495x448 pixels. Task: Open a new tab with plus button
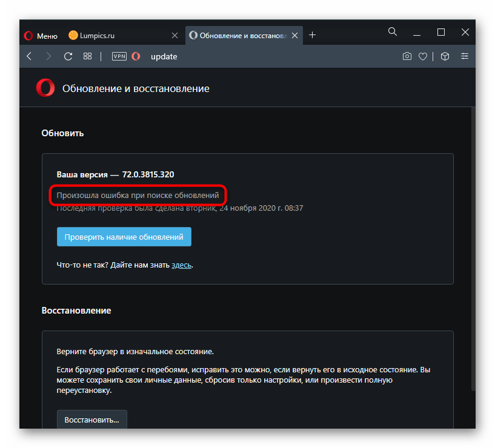coord(313,35)
